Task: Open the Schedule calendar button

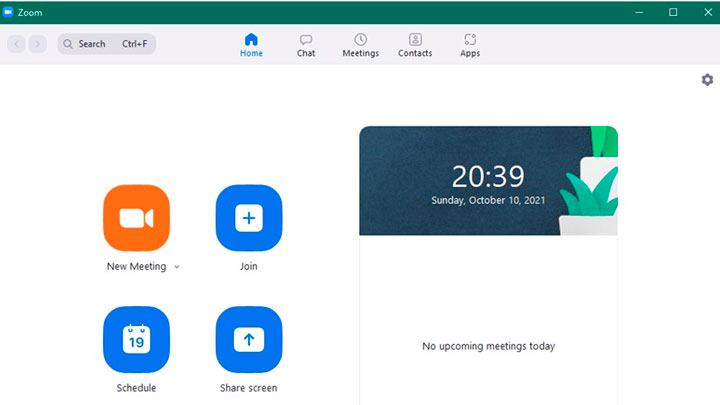Action: 136,339
